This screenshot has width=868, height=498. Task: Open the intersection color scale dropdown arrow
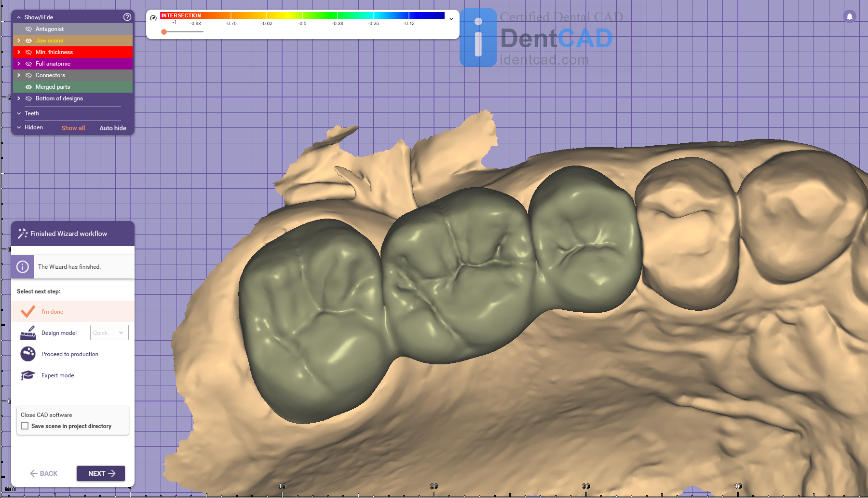click(x=451, y=19)
